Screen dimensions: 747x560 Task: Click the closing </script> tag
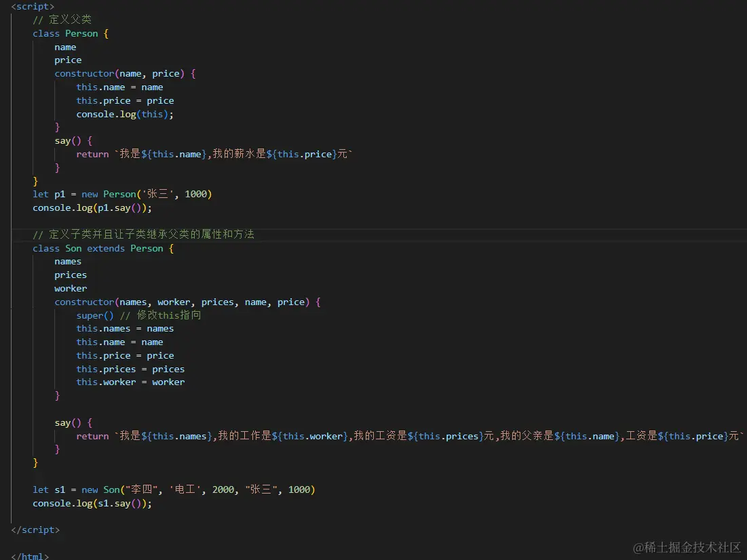tap(35, 530)
